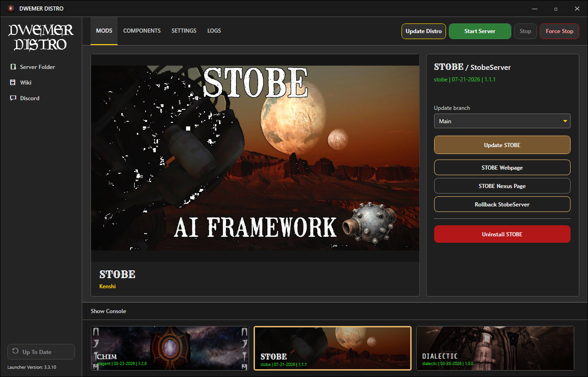This screenshot has height=377, width=588.
Task: Click the Discord chat icon
Action: click(13, 98)
